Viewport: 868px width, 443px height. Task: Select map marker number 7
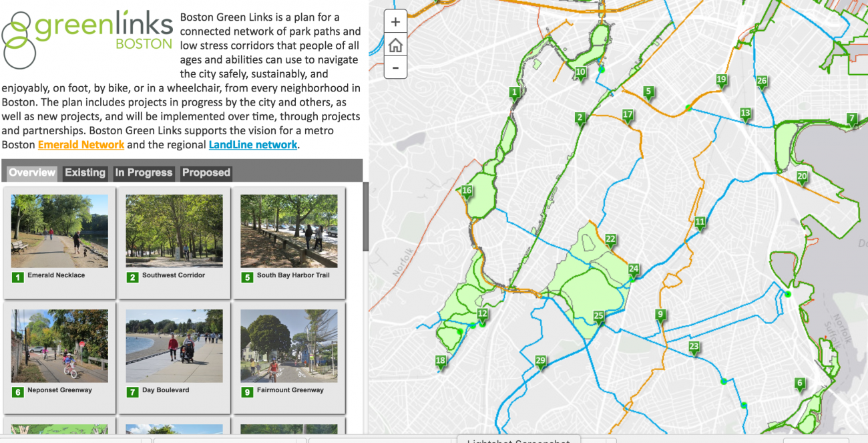[852, 120]
